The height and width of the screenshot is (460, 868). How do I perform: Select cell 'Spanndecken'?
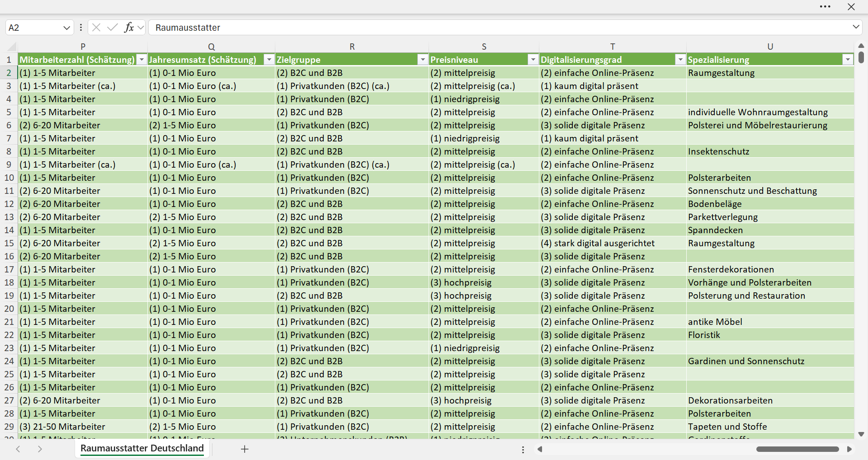(x=770, y=230)
